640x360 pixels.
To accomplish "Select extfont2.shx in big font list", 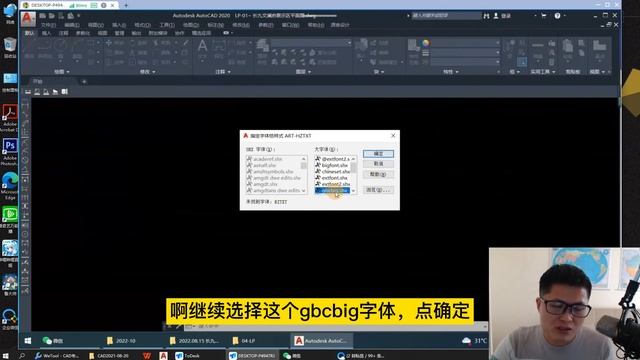I will click(332, 184).
